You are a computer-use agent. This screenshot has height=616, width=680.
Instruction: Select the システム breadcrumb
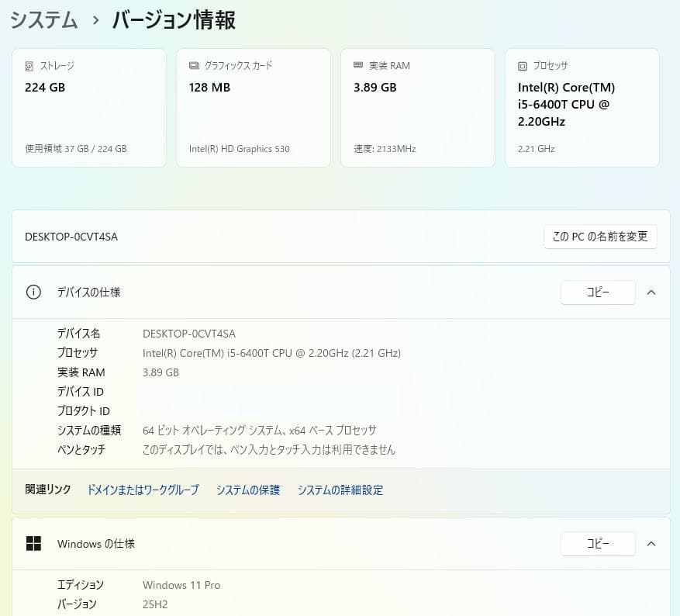point(43,20)
